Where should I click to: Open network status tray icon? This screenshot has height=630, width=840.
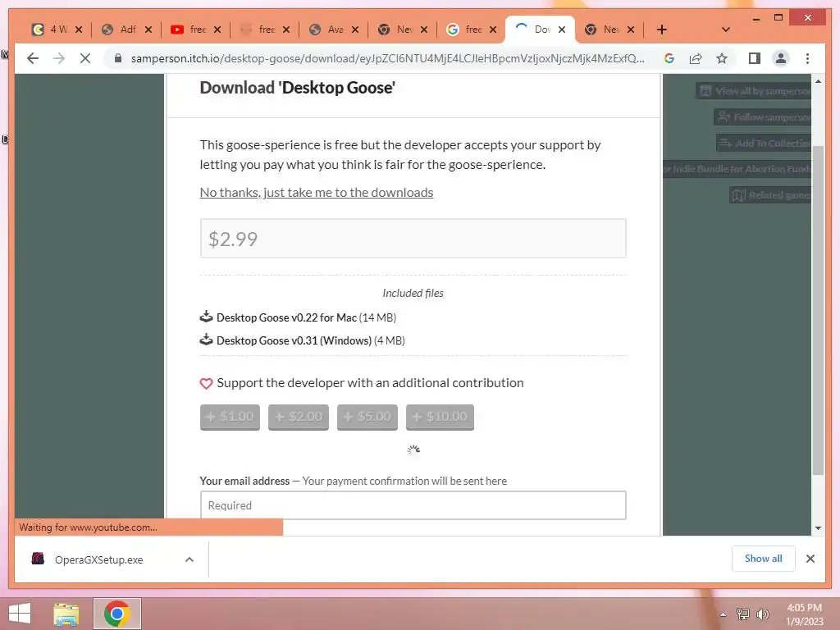point(742,614)
